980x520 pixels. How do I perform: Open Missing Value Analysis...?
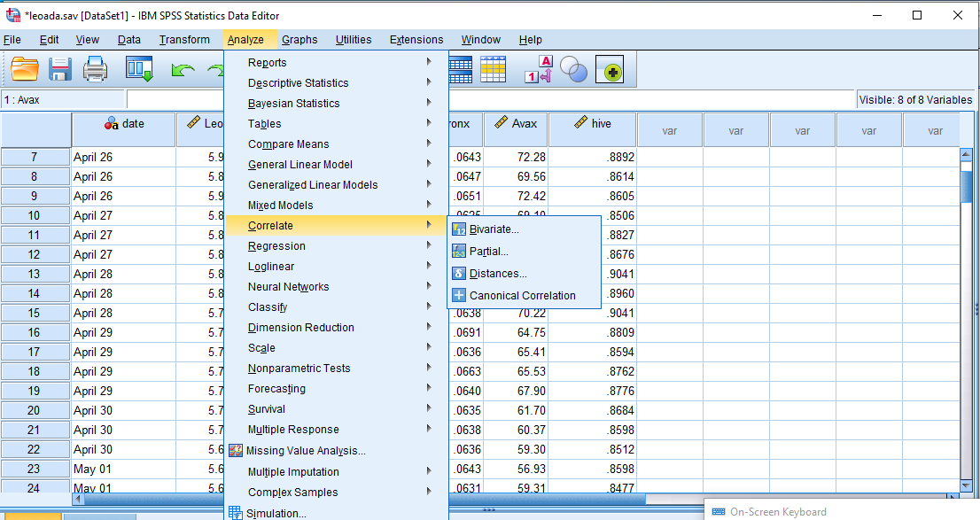pyautogui.click(x=336, y=450)
